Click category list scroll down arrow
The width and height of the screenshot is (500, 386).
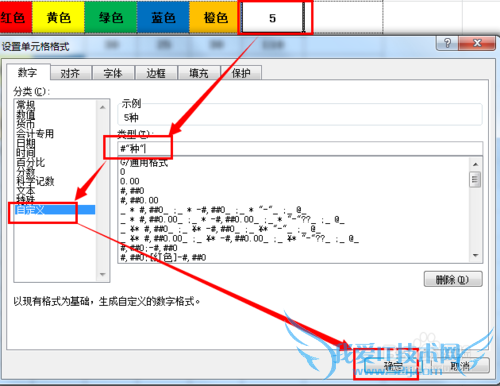[x=103, y=274]
